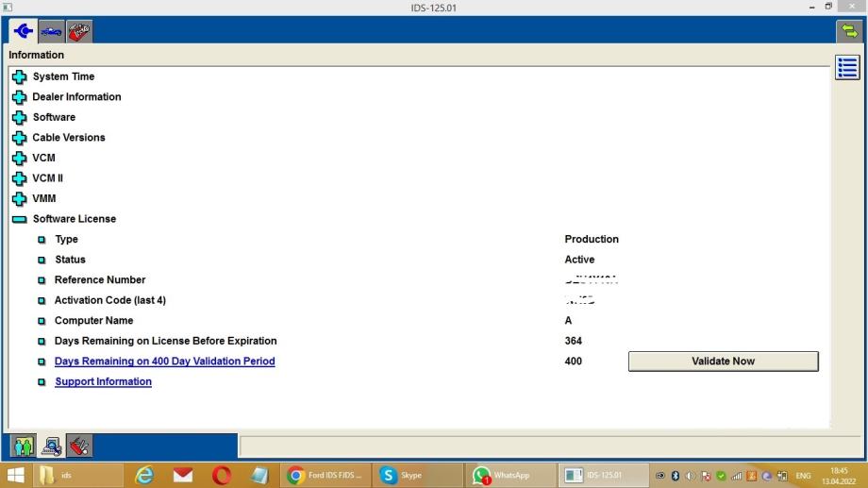
Task: Open the red Toolbox tab
Action: (79, 31)
